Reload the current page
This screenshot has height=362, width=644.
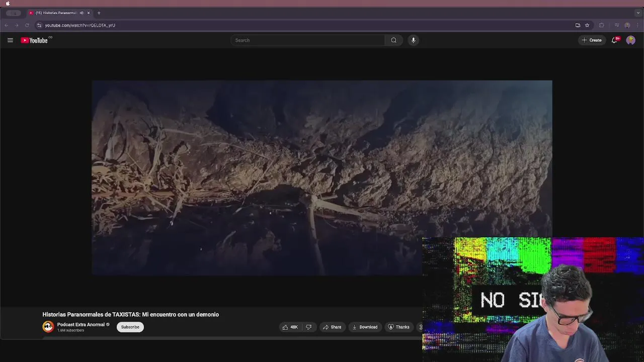tap(27, 25)
